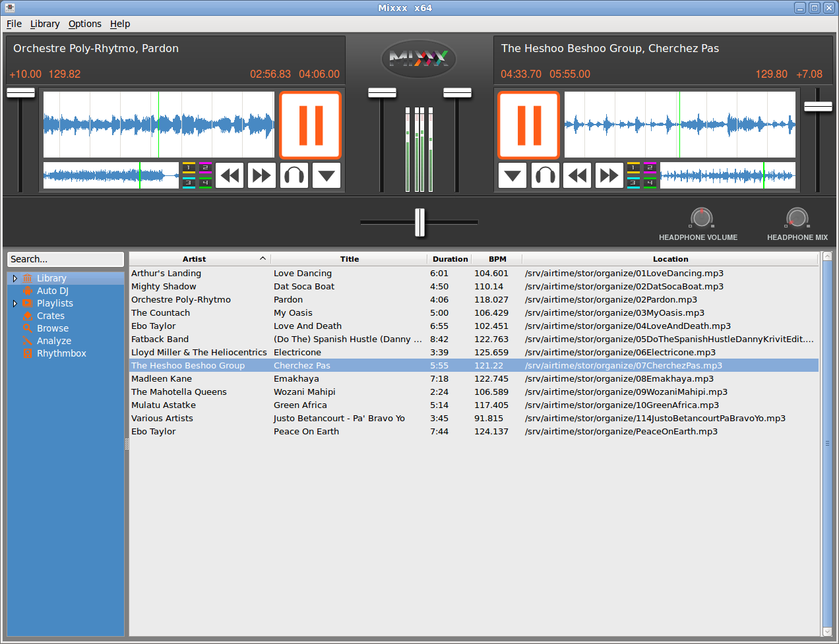This screenshot has width=839, height=644.
Task: Click the Headphone Volume knob
Action: [701, 218]
